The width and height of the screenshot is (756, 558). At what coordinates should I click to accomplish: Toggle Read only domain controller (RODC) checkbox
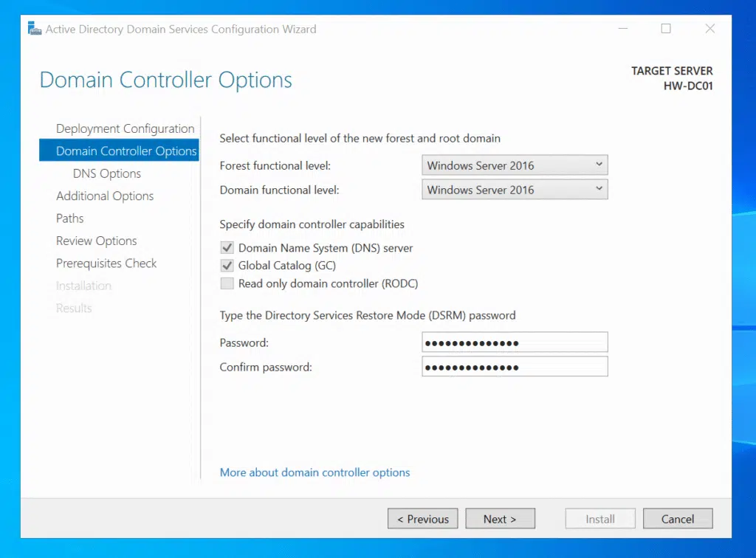click(x=227, y=283)
